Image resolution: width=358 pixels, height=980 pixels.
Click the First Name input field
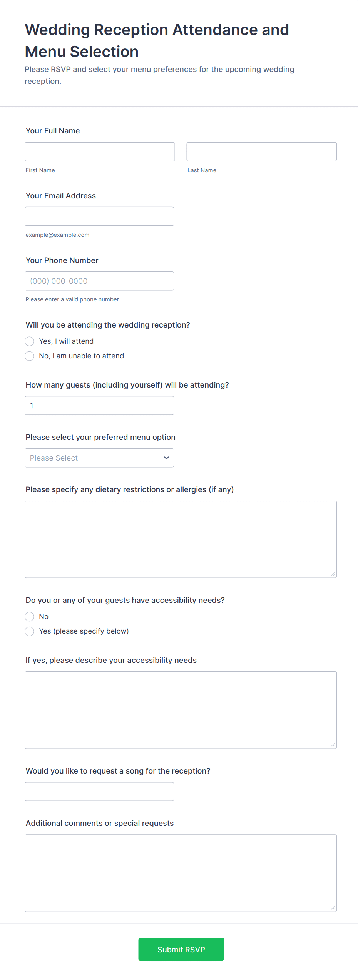point(100,151)
